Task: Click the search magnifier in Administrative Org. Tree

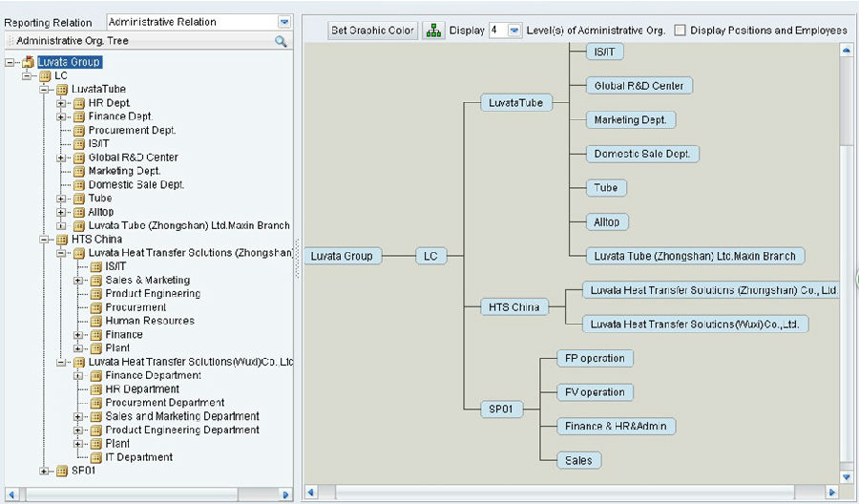Action: pos(281,42)
